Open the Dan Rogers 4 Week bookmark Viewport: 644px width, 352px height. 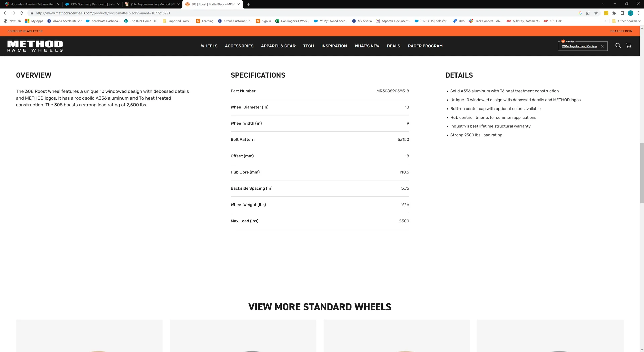292,21
